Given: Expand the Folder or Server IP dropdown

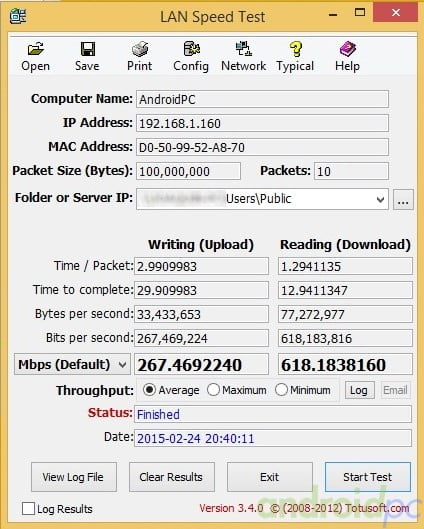Looking at the screenshot, I should pyautogui.click(x=380, y=199).
